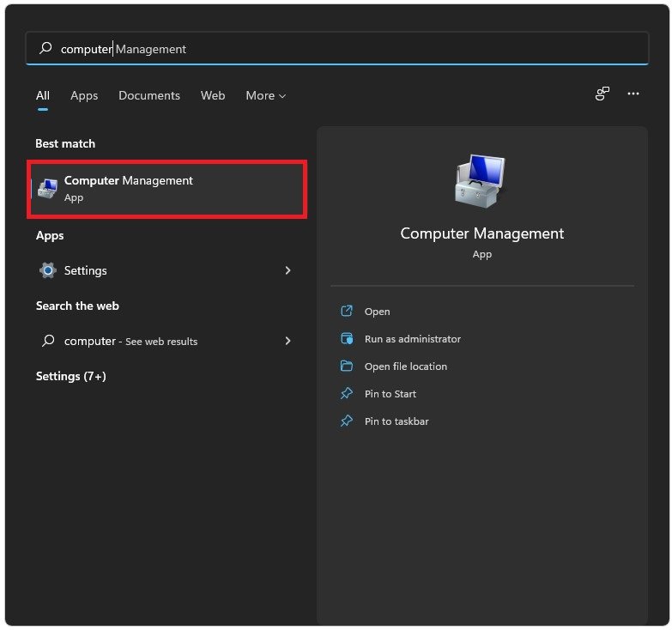Click the magnifier icon beside web result
This screenshot has width=672, height=630.
(48, 341)
